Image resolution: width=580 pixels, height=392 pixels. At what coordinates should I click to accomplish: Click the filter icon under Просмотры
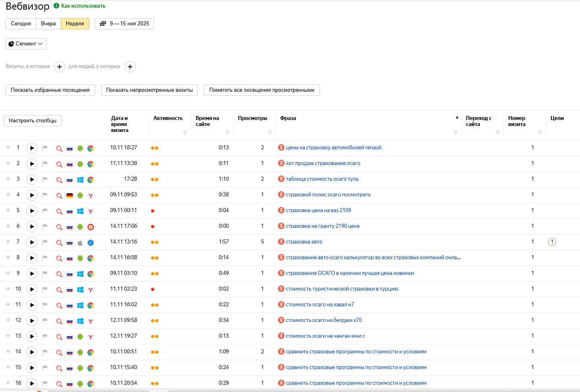click(270, 133)
